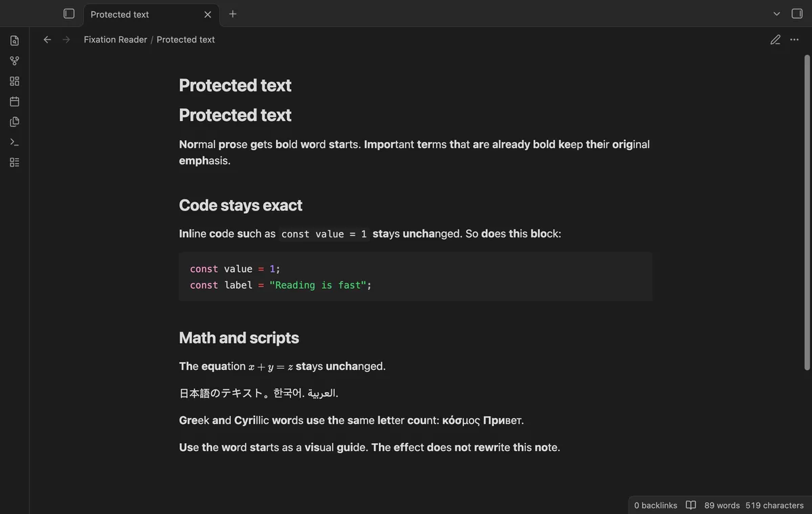This screenshot has height=514, width=812.
Task: Show 0 backlinks in status bar
Action: click(x=656, y=505)
